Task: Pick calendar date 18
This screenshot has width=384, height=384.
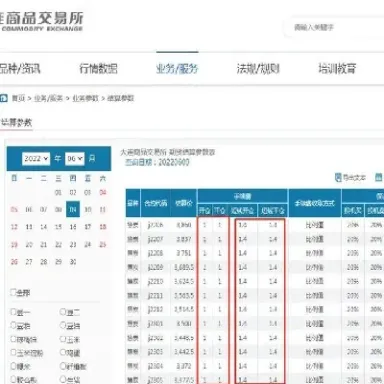Action: pyautogui.click(x=103, y=227)
